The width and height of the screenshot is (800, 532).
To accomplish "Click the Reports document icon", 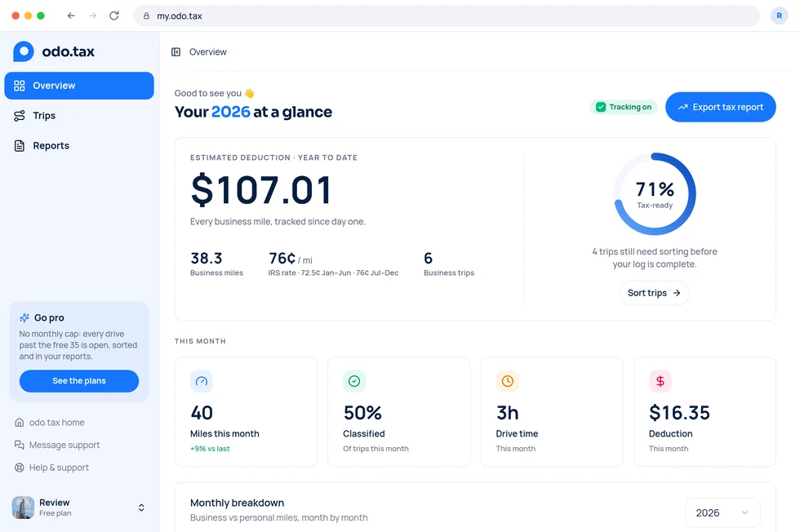I will click(x=20, y=146).
